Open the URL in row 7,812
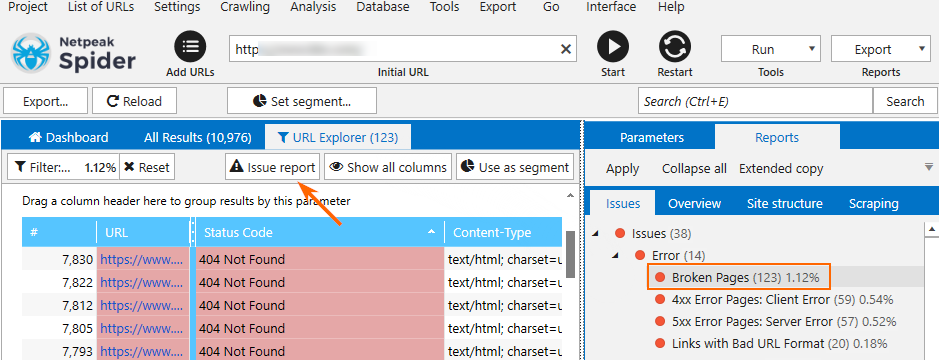 coord(142,305)
